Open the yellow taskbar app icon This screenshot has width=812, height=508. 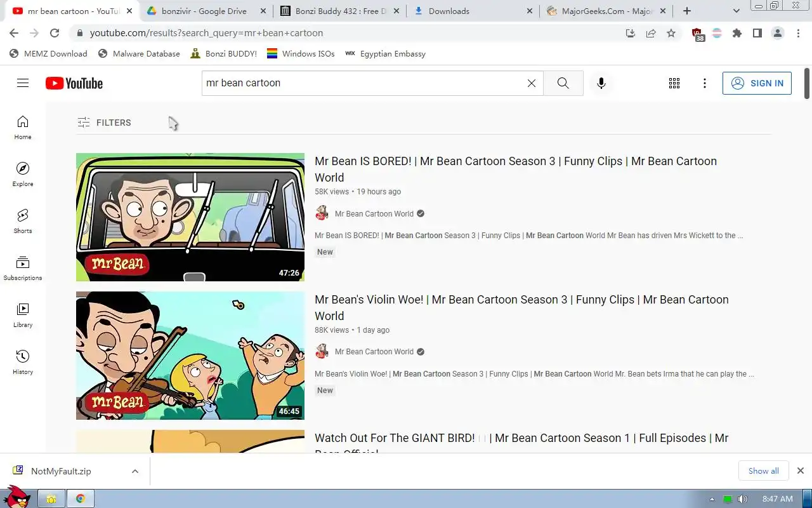tap(51, 498)
